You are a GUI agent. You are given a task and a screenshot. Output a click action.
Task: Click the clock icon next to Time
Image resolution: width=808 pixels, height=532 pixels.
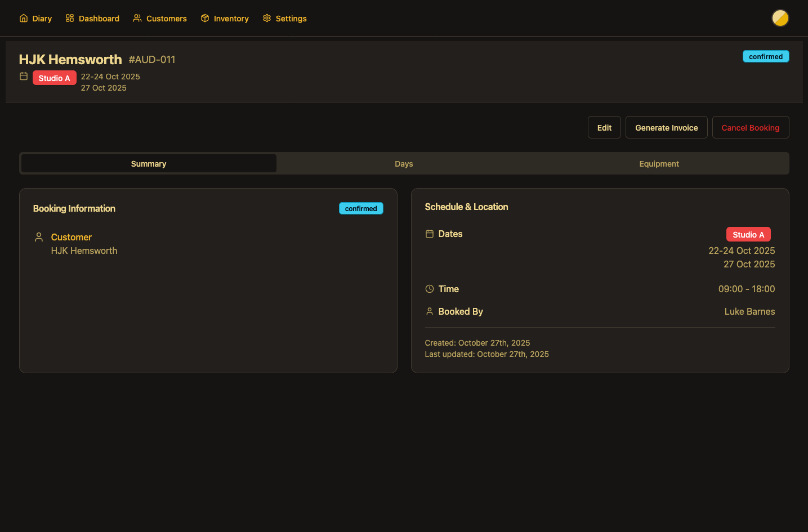point(430,289)
